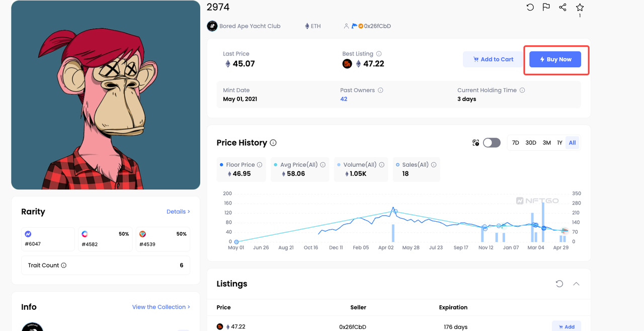
Task: Click the Bored Ape Yacht Club collection logo
Action: click(x=212, y=26)
